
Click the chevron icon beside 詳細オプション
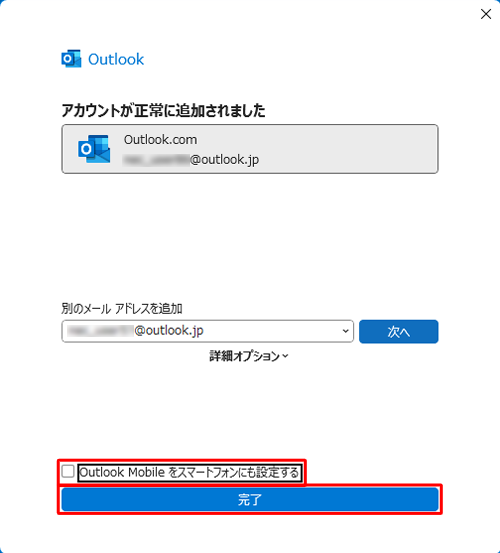(285, 356)
